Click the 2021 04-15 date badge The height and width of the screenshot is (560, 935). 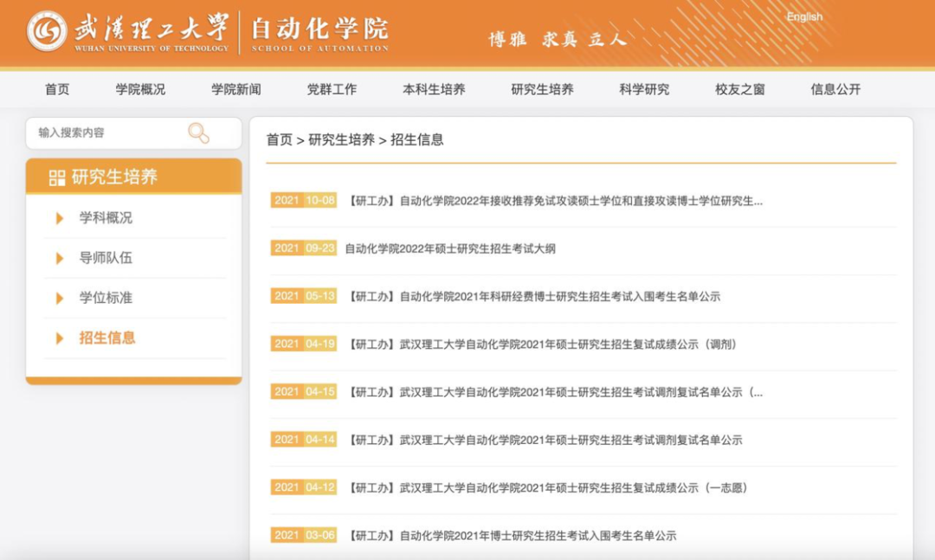[304, 391]
